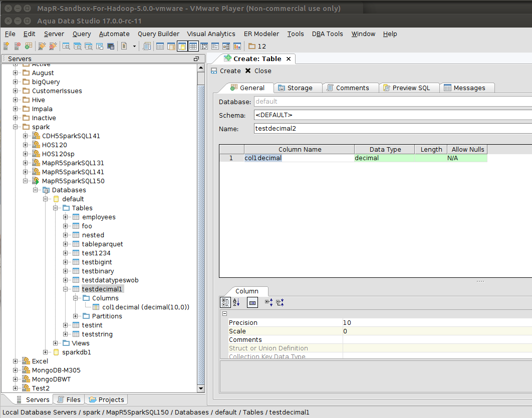Click the Register Server toolbar icon

coord(7,46)
